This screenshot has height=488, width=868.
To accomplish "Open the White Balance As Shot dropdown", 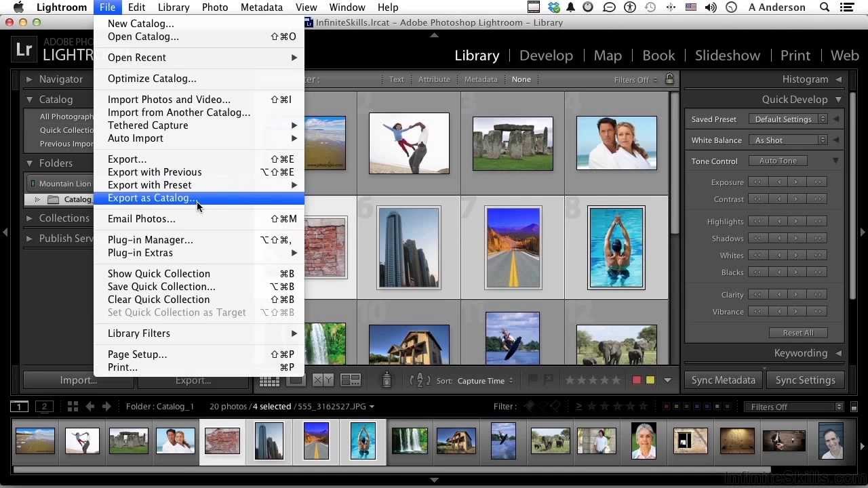I will click(x=788, y=140).
